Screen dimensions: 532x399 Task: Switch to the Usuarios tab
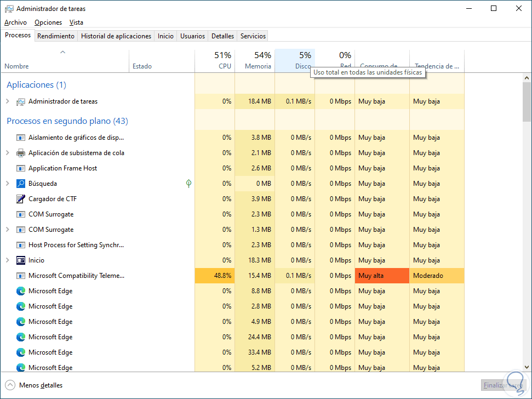tap(192, 36)
